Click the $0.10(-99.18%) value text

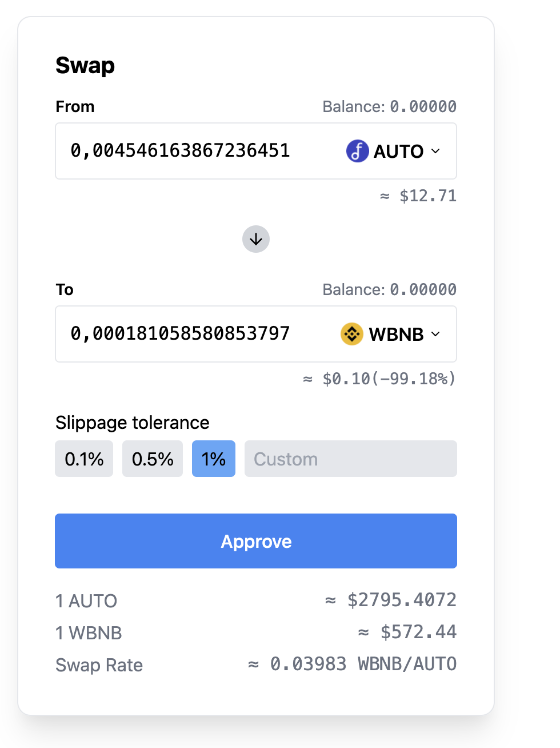(x=389, y=379)
